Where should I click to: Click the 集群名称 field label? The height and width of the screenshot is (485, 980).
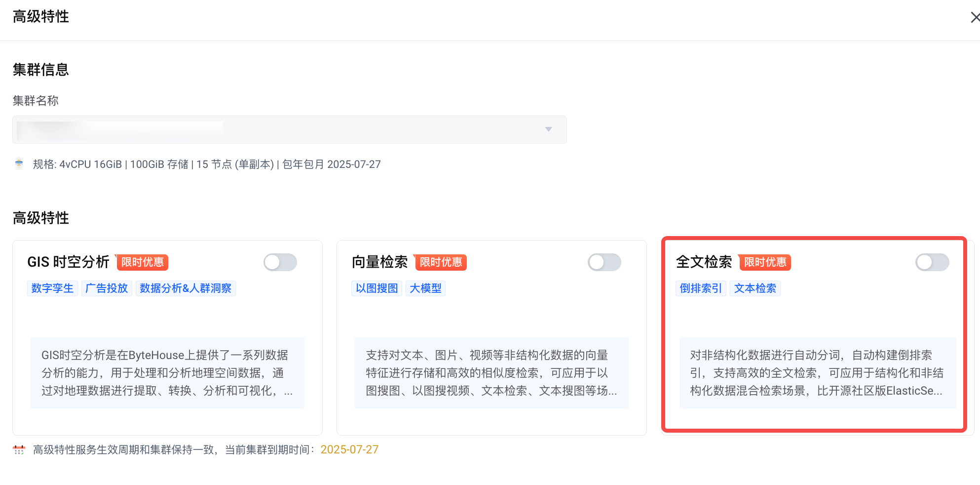[36, 101]
